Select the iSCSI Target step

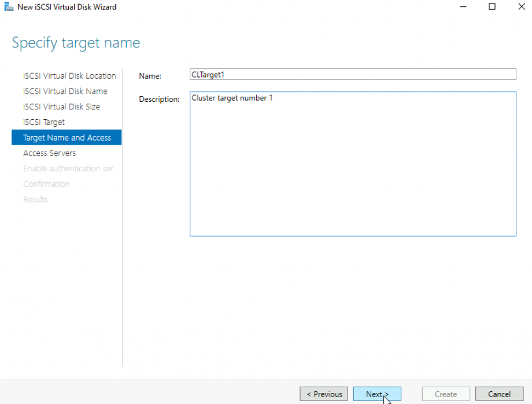point(43,122)
